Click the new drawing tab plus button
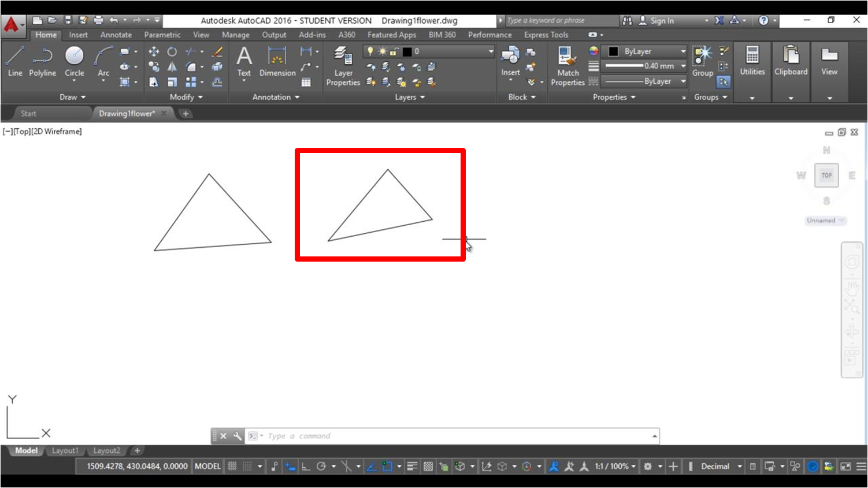 tap(186, 113)
